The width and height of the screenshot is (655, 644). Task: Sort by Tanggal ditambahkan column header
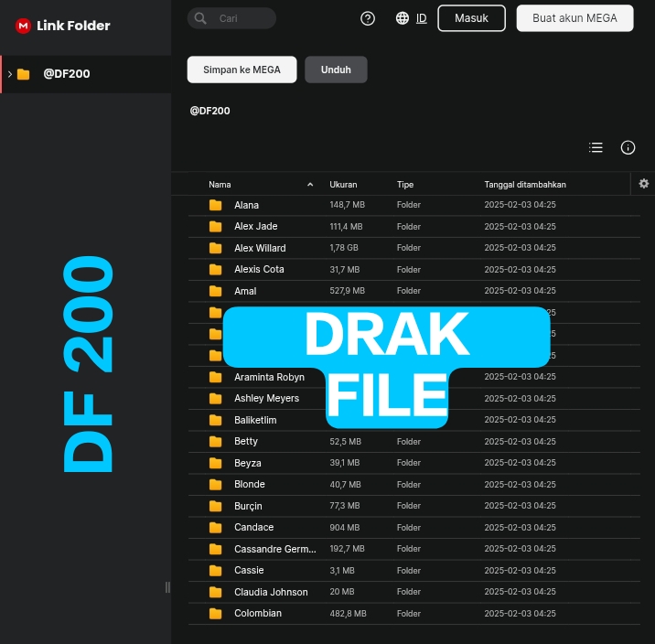(x=525, y=185)
